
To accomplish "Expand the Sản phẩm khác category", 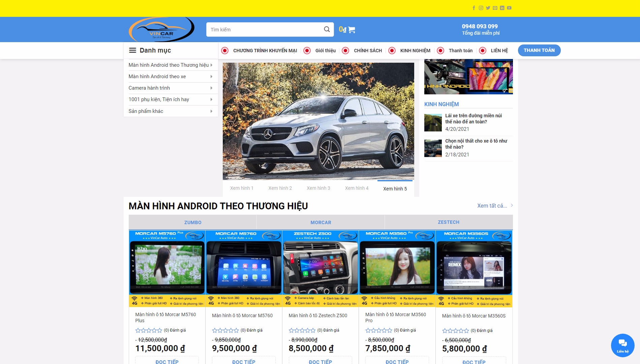I will pos(171,111).
